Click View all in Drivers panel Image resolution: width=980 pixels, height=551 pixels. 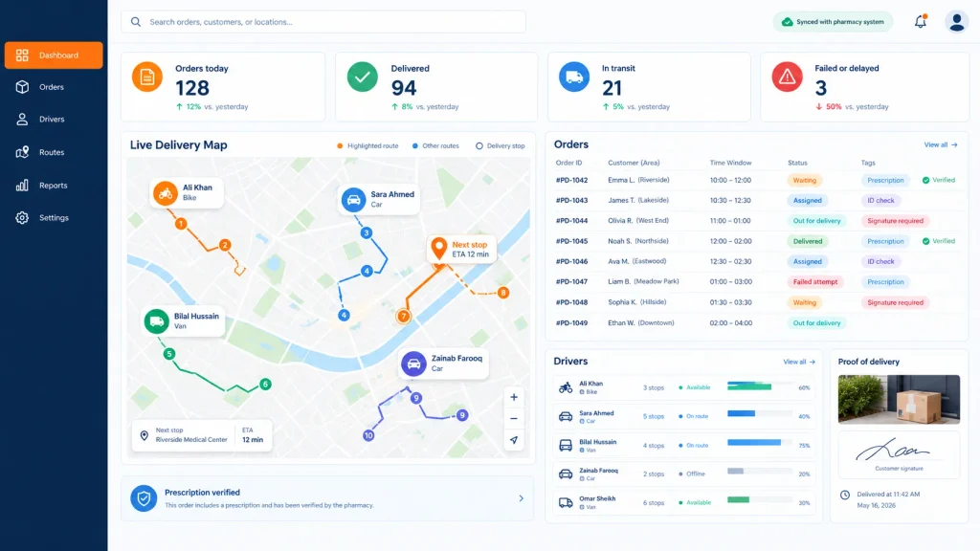coord(799,362)
